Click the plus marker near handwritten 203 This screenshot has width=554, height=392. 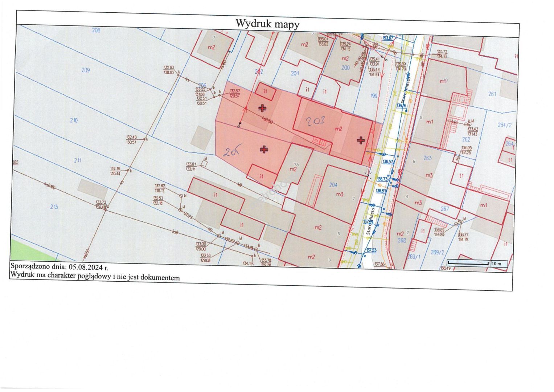click(x=360, y=140)
